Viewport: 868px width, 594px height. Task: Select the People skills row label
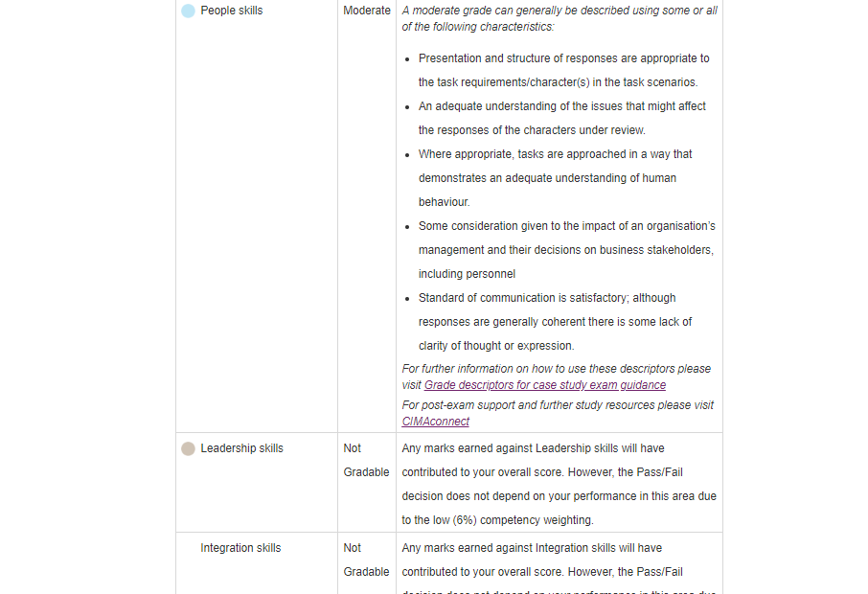231,11
